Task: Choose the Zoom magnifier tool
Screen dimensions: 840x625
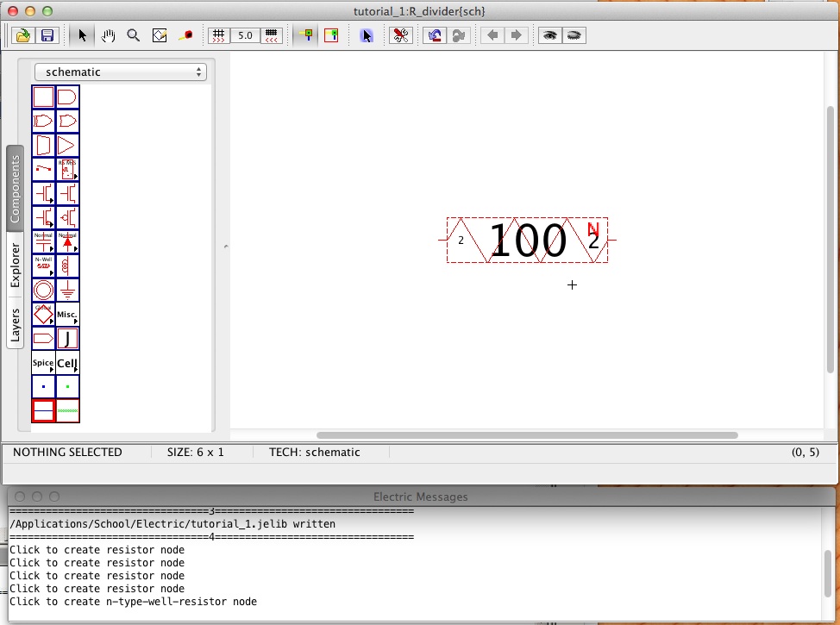Action: (x=134, y=35)
